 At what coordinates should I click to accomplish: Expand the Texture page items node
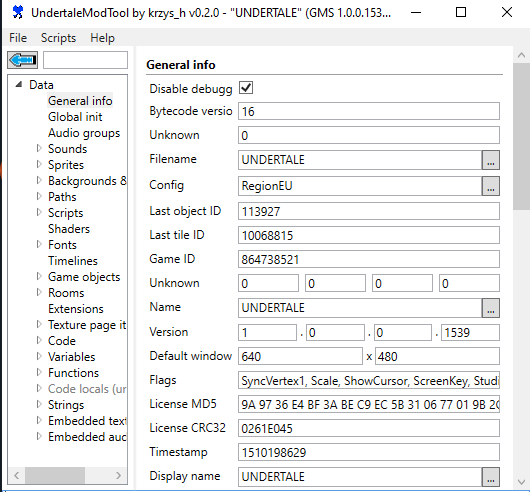pos(39,324)
